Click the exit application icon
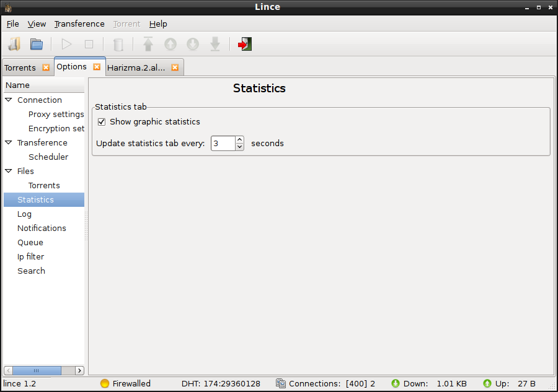 pos(245,44)
